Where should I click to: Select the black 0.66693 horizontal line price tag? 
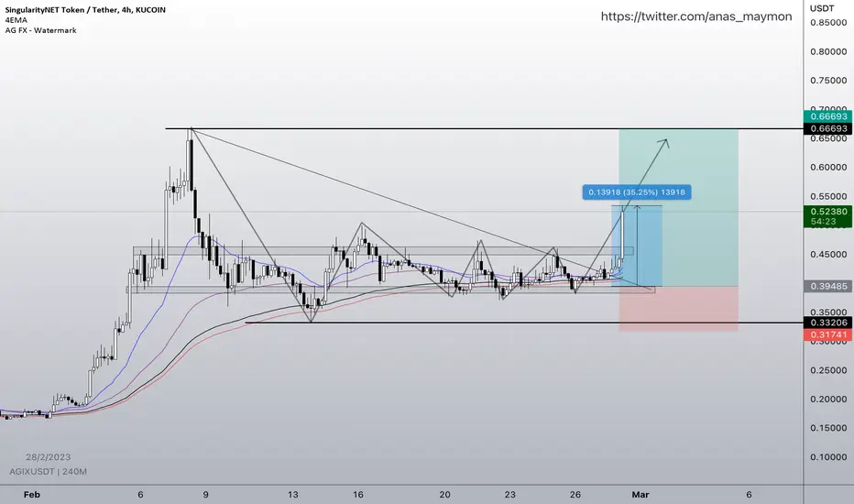(x=827, y=128)
